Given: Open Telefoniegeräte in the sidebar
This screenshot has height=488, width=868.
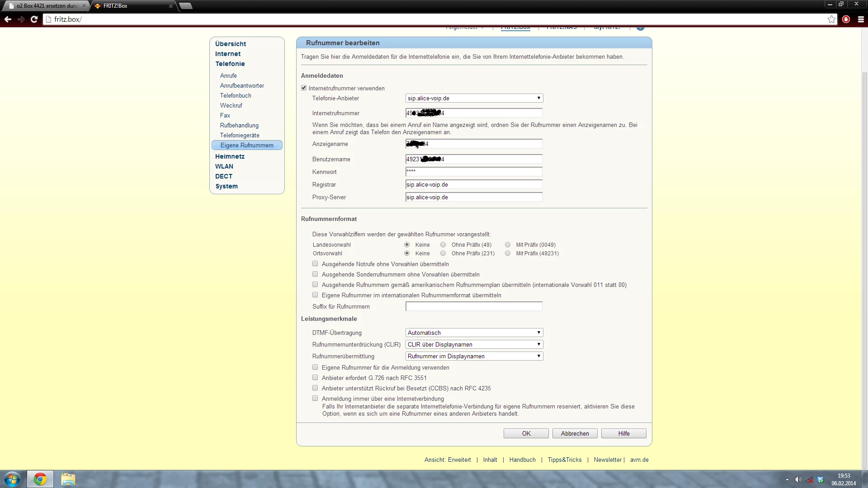Looking at the screenshot, I should coord(240,135).
